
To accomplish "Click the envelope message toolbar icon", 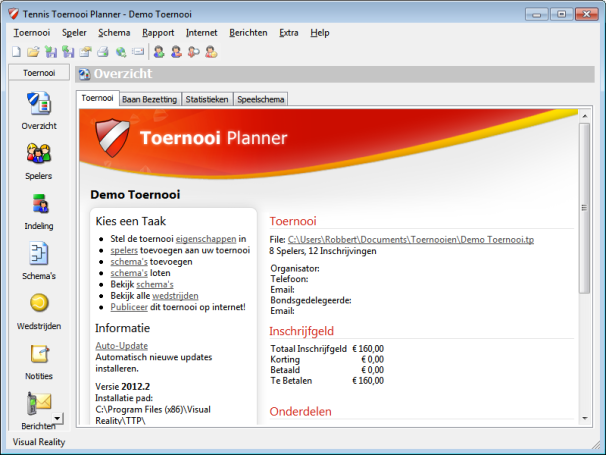I will point(138,51).
